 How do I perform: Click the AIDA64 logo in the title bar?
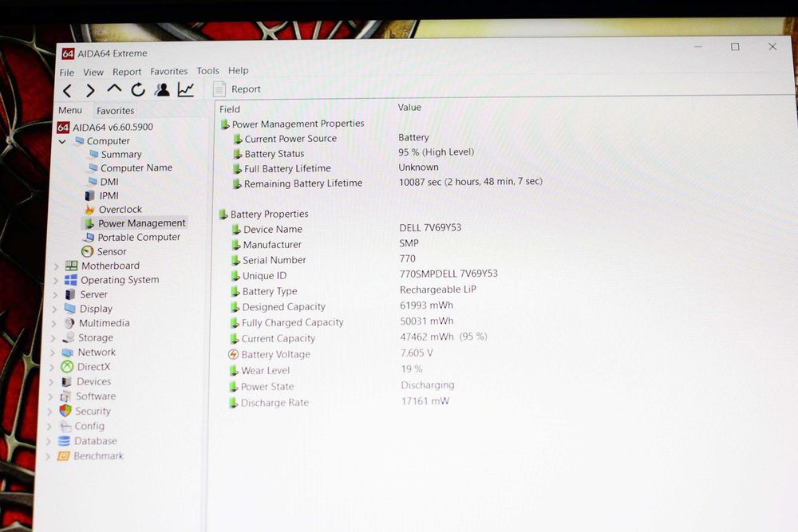click(68, 53)
